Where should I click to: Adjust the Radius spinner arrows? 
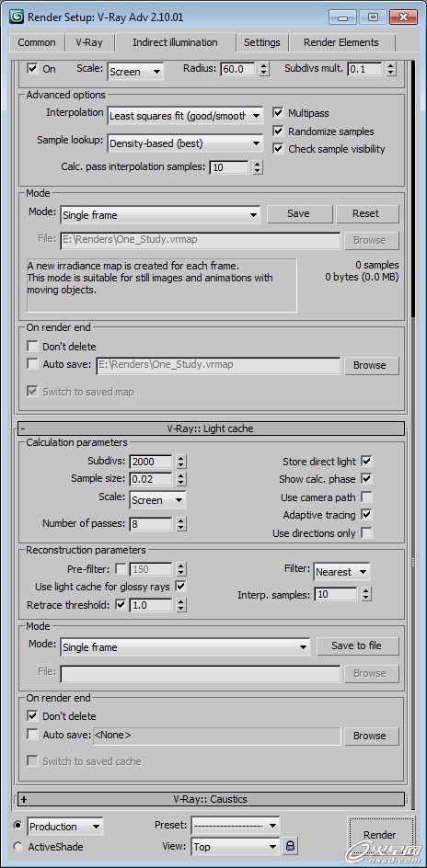click(x=264, y=69)
